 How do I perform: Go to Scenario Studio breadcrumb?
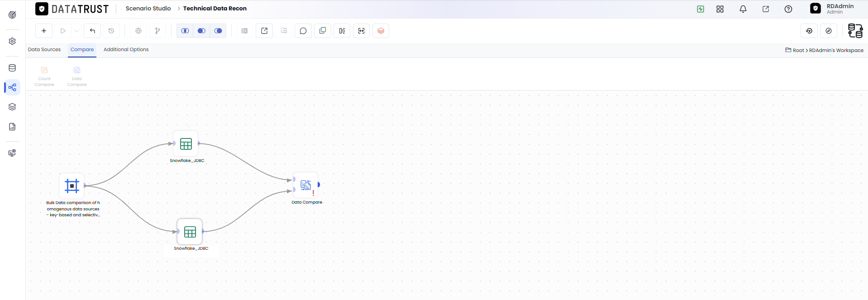[x=148, y=9]
